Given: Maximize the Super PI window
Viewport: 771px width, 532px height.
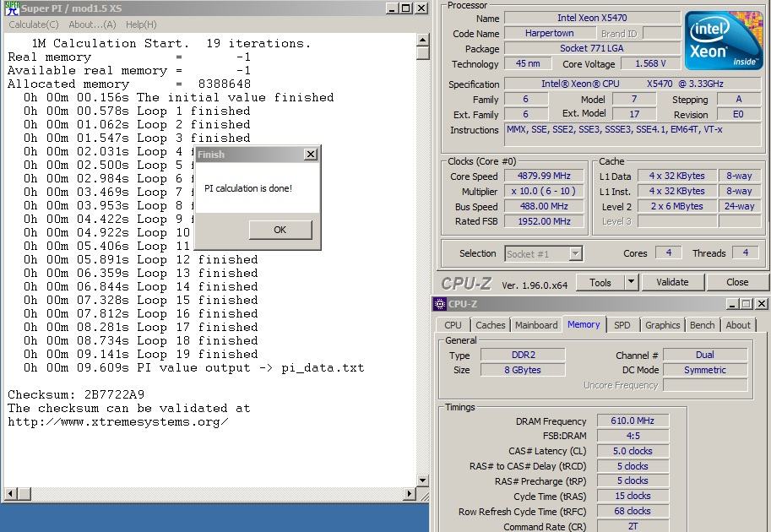Looking at the screenshot, I should (x=406, y=8).
